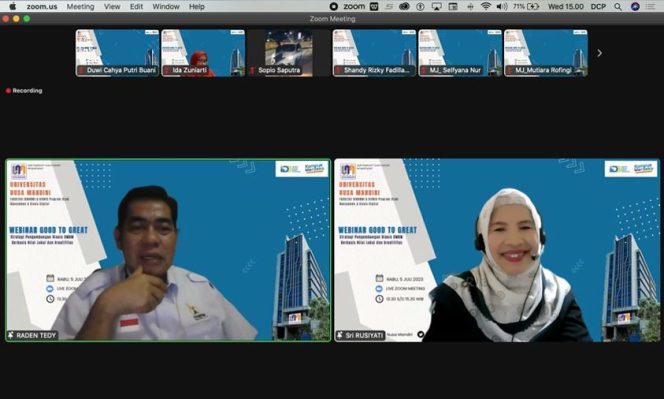Screen dimensions: 664x399
Task: Click the red Recording indicator
Action: (x=24, y=91)
